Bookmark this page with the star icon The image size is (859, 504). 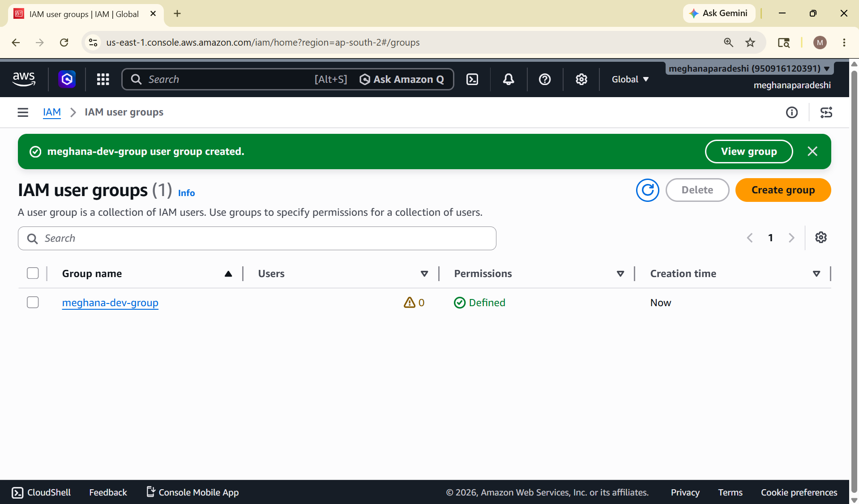[x=750, y=43]
